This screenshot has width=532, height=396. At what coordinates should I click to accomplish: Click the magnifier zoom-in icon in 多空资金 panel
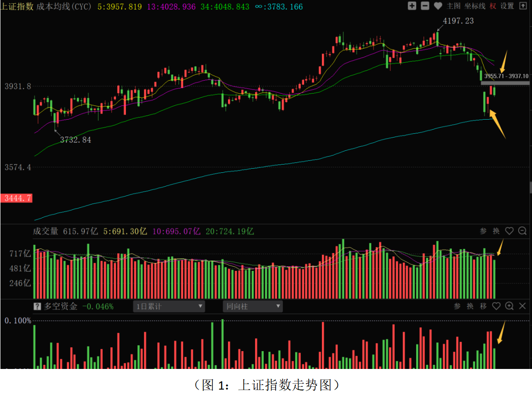(509, 306)
